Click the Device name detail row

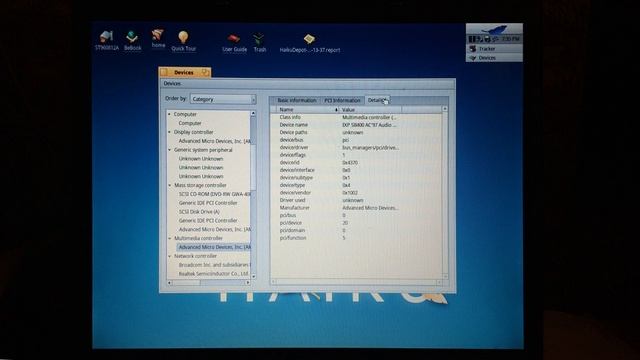coord(356,125)
